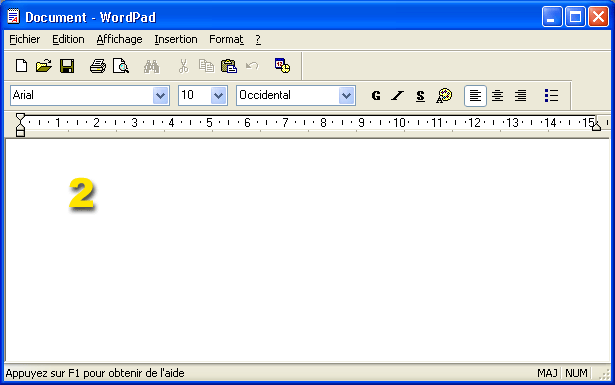Click the window resize grip corner
This screenshot has height=385, width=615.
pyautogui.click(x=604, y=374)
